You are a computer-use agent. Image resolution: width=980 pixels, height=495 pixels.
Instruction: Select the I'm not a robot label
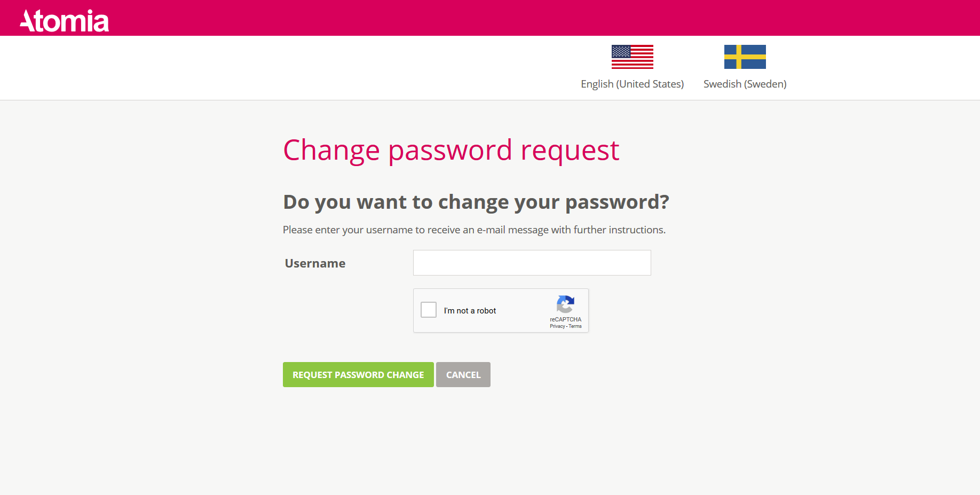pos(470,310)
